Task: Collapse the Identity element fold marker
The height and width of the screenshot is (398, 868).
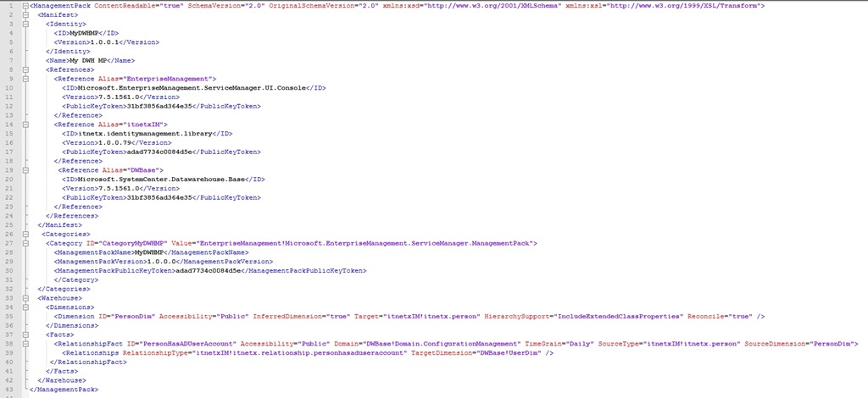Action: point(25,24)
